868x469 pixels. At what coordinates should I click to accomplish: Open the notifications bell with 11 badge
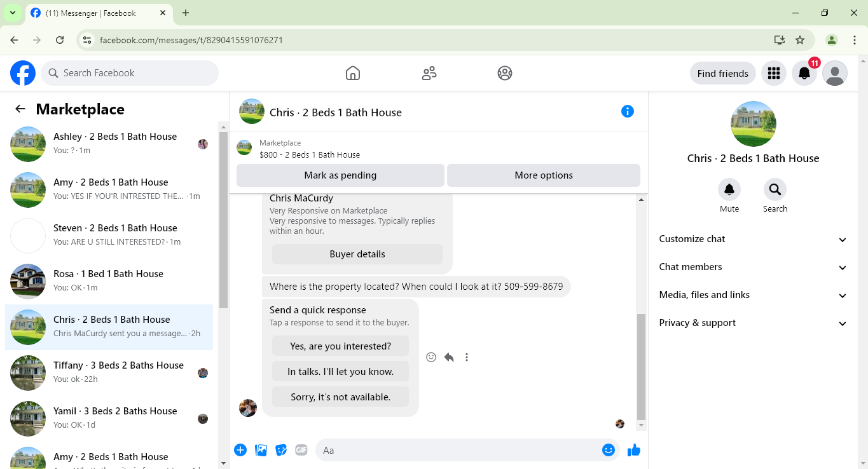coord(804,73)
